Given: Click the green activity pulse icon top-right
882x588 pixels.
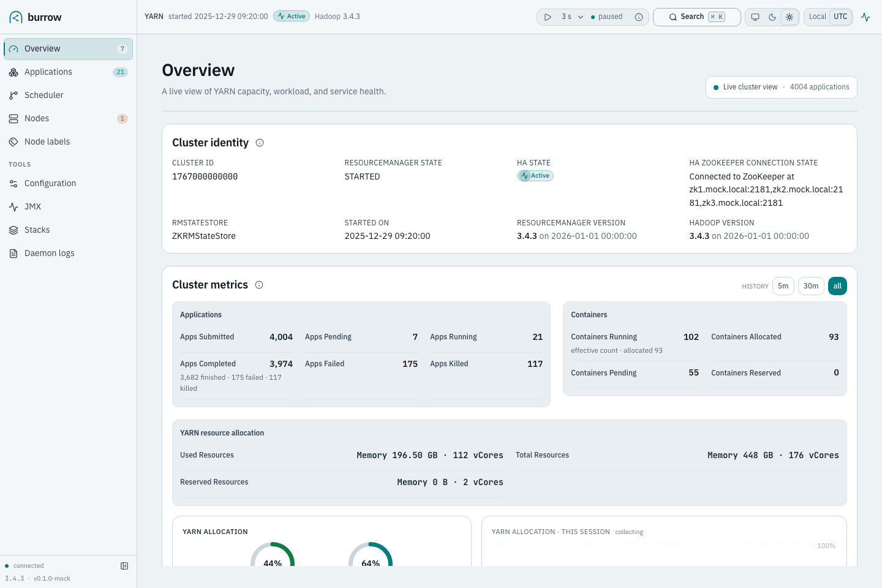Looking at the screenshot, I should [865, 17].
